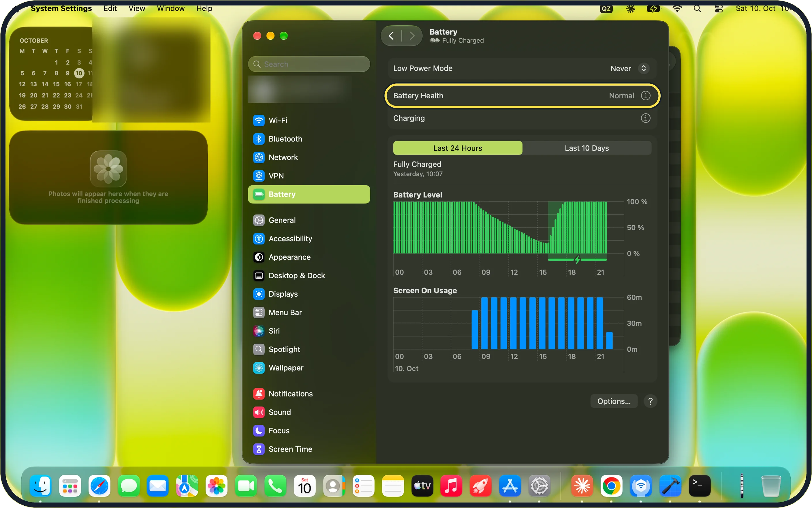Open Bluetooth settings pane
The width and height of the screenshot is (812, 508).
pos(309,139)
